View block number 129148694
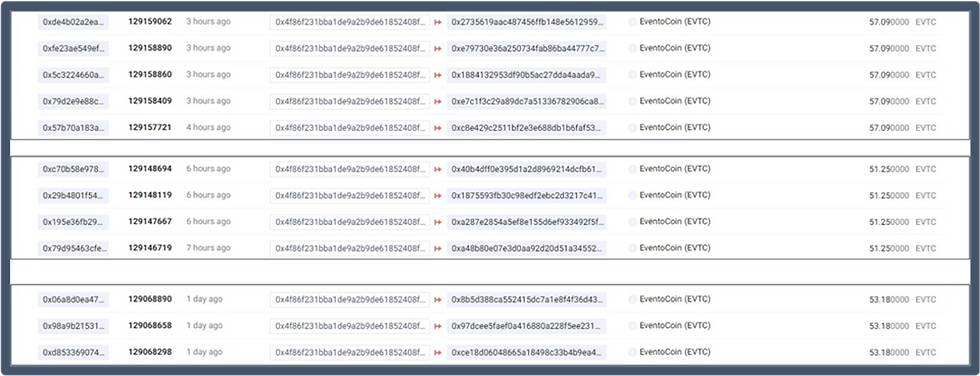This screenshot has height=376, width=980. pos(150,169)
